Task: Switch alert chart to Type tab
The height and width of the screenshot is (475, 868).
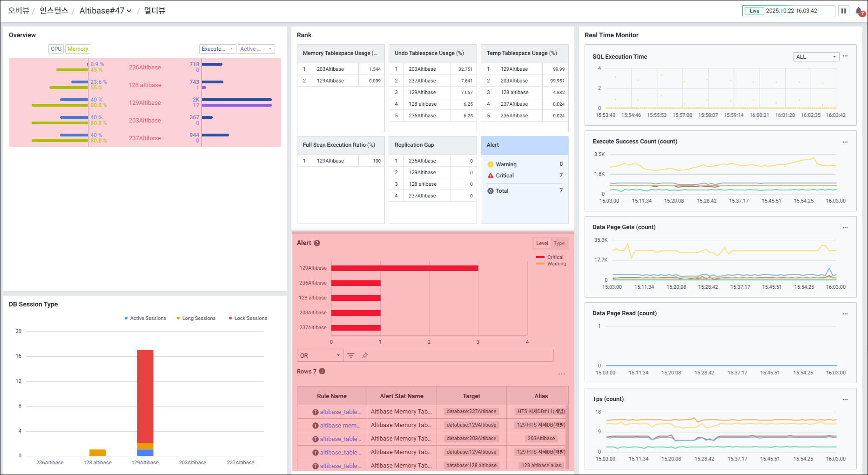Action: pos(559,243)
